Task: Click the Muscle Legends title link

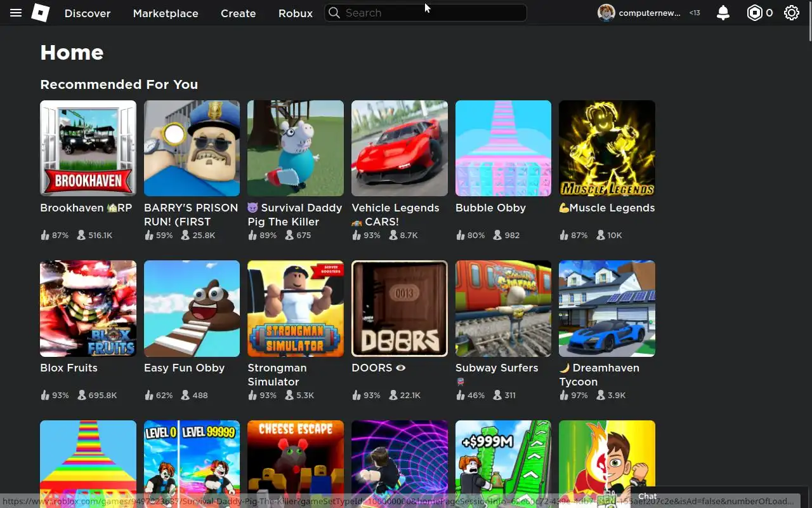Action: click(x=607, y=208)
